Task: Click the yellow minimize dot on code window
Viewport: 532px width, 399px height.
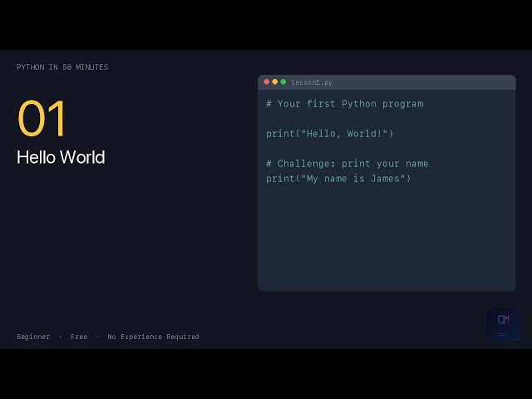Action: pos(275,81)
